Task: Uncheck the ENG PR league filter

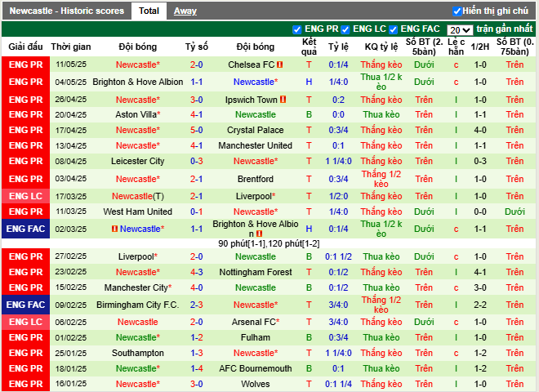Action: click(x=296, y=30)
